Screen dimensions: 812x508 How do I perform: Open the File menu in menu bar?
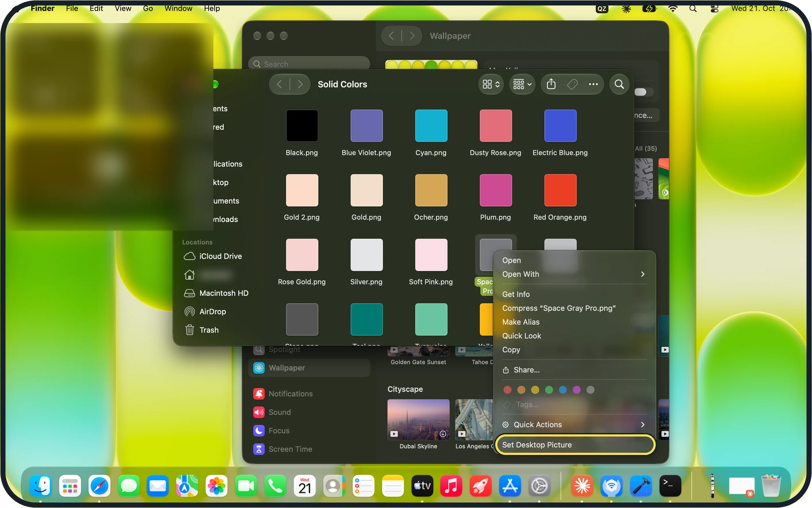[x=72, y=8]
